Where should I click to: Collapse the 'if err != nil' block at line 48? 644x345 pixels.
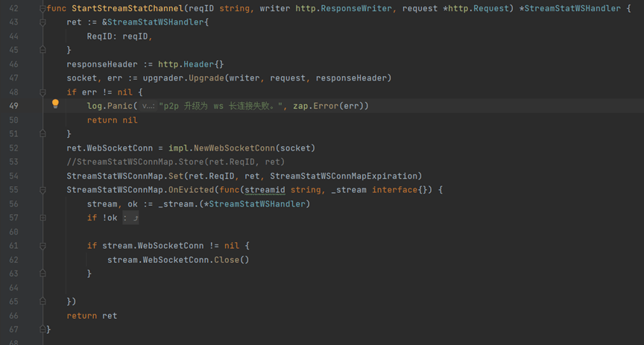click(42, 92)
